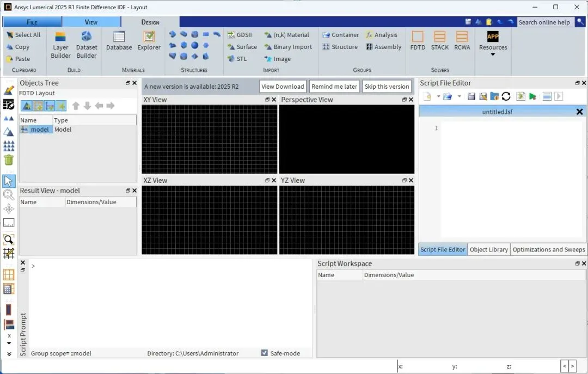This screenshot has height=374, width=588.
Task: Toggle the Safe-mode checkbox
Action: (265, 353)
